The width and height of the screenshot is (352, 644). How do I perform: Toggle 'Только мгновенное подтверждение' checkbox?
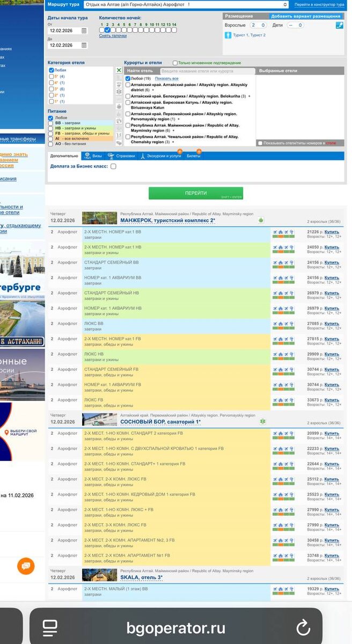(x=175, y=63)
